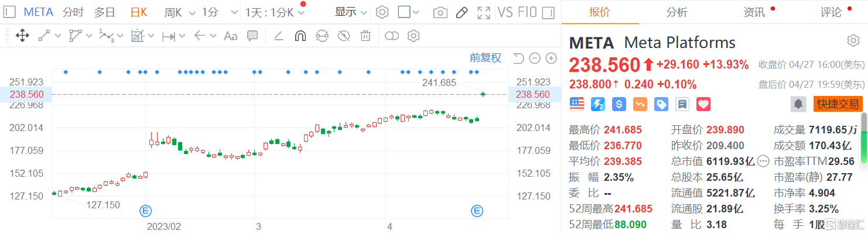Switch to 多日 multi-day chart tab
Image resolution: width=868 pixels, height=234 pixels.
[x=105, y=12]
